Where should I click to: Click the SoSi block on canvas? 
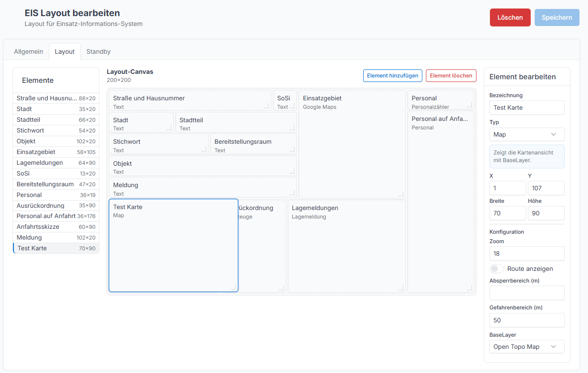tap(285, 100)
